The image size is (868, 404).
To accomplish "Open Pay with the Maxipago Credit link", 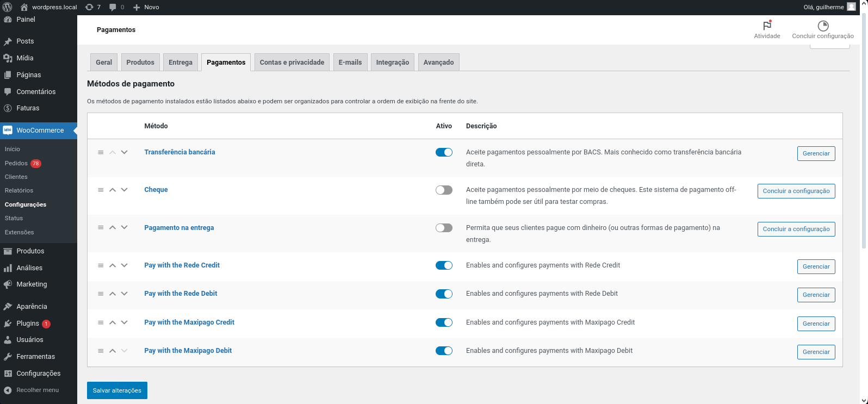I will coord(189,322).
